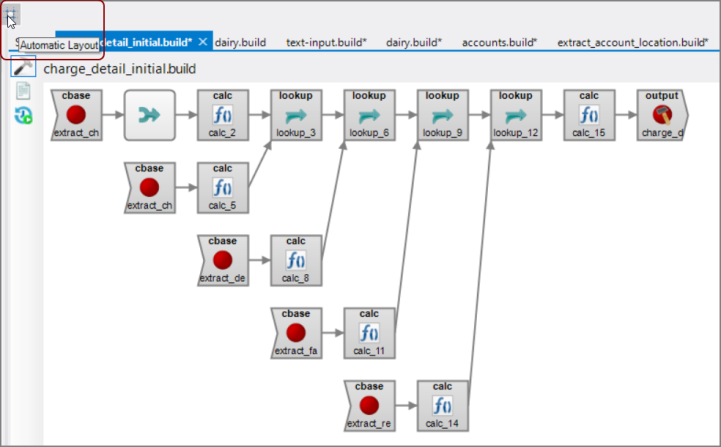The image size is (721, 447).
Task: Select the calc_11 node
Action: [369, 332]
